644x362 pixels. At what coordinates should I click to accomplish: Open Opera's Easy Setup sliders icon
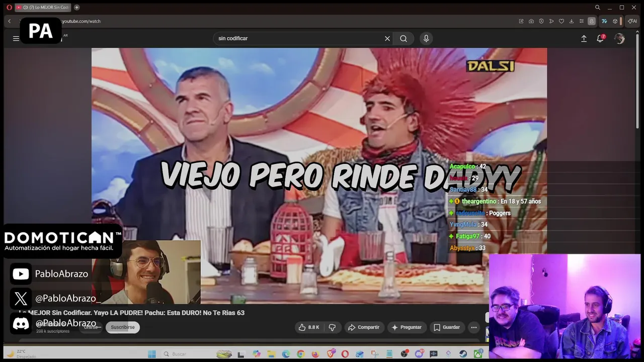click(582, 21)
